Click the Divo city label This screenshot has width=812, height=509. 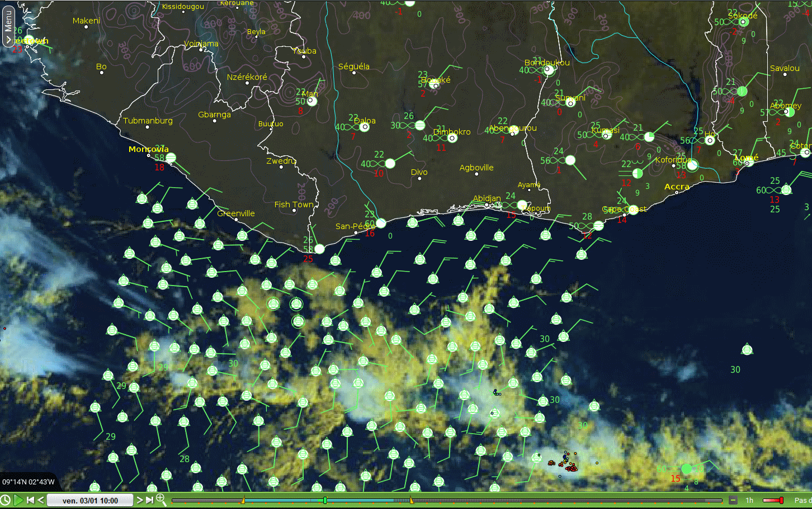419,172
